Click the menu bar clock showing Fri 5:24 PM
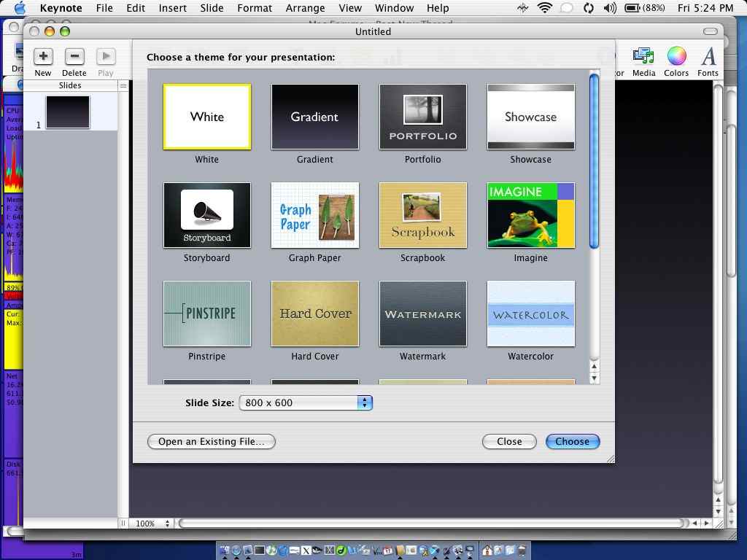This screenshot has width=747, height=560. 705,8
